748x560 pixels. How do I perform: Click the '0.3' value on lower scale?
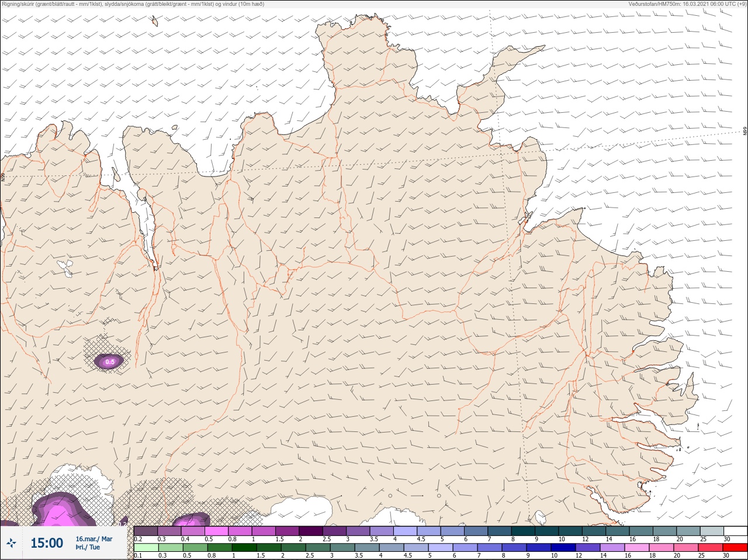162,556
